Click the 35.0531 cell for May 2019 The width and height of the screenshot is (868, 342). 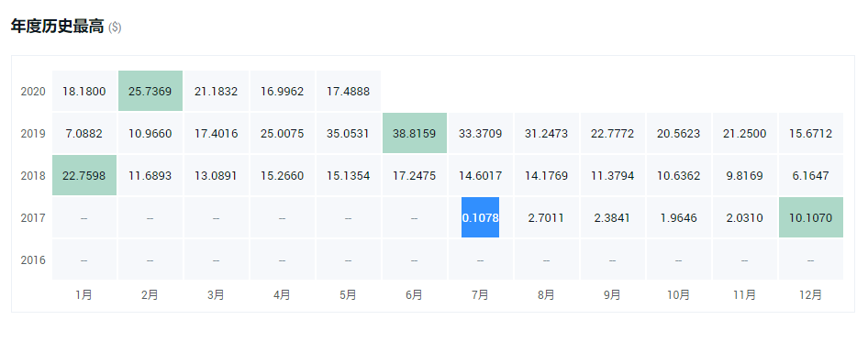tap(348, 133)
